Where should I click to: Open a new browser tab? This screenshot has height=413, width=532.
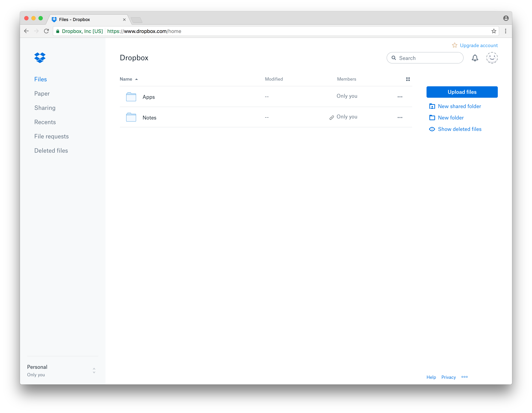136,20
